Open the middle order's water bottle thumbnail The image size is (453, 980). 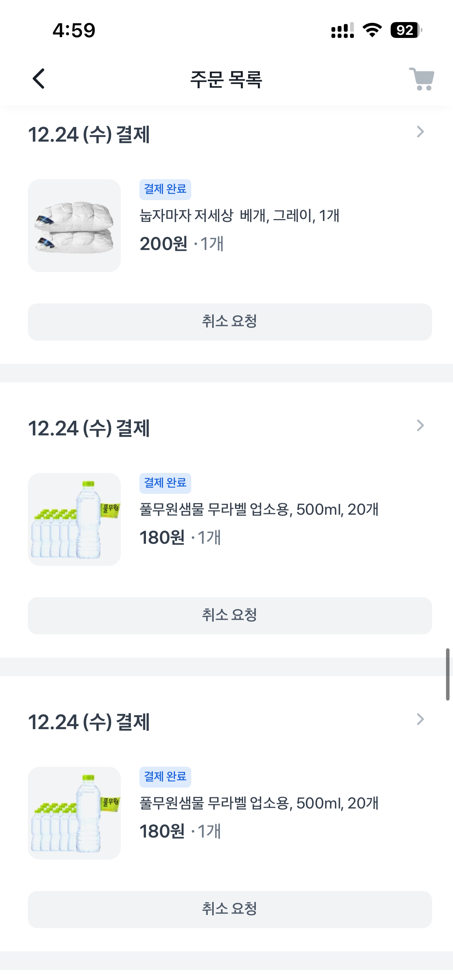click(74, 519)
